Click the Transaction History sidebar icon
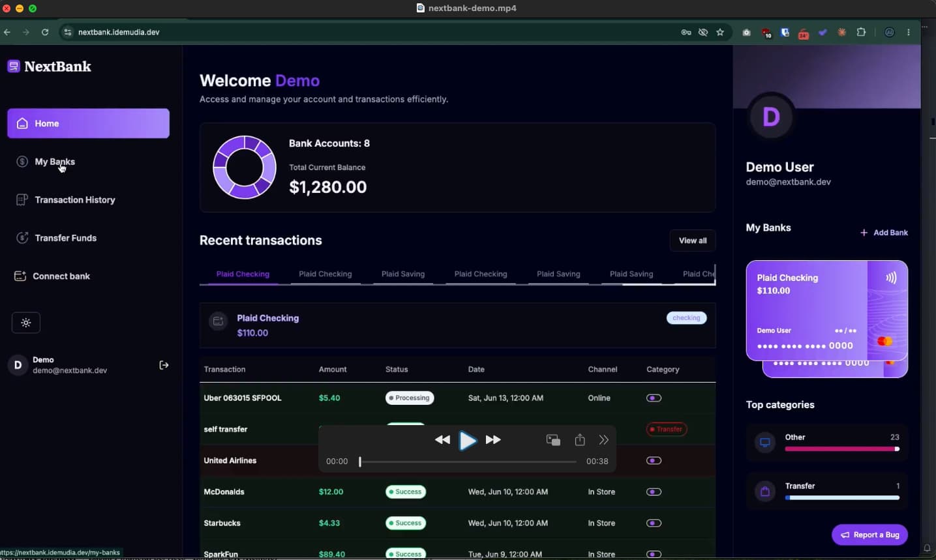 click(22, 199)
